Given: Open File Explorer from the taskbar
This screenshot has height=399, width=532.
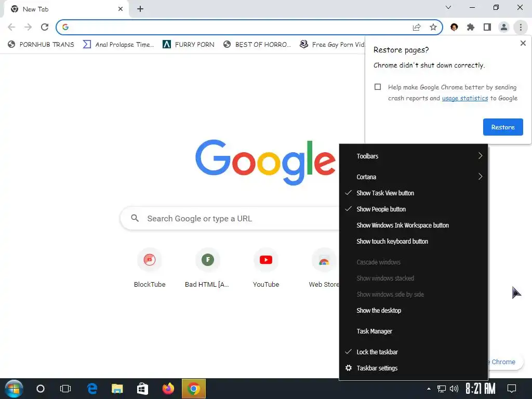Looking at the screenshot, I should pyautogui.click(x=117, y=389).
